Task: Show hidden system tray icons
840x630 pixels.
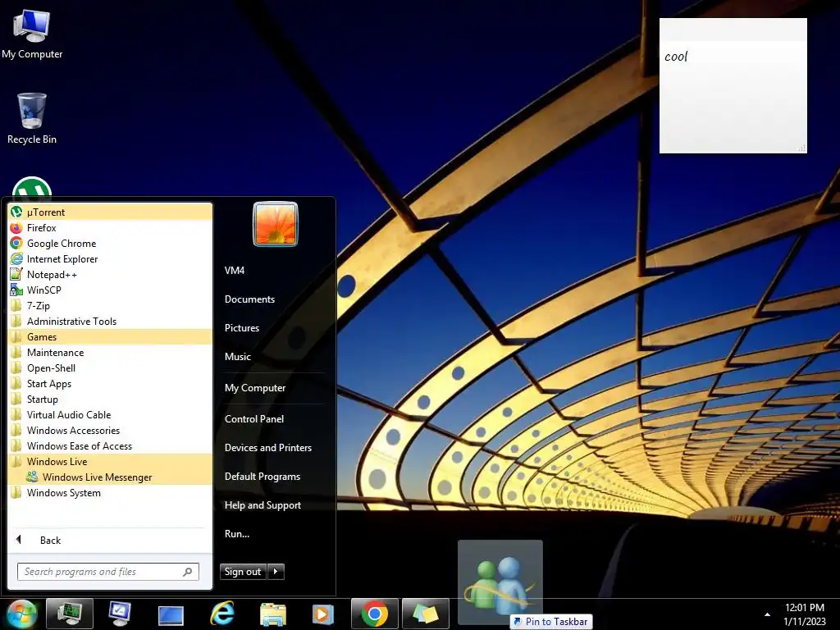Action: [767, 615]
